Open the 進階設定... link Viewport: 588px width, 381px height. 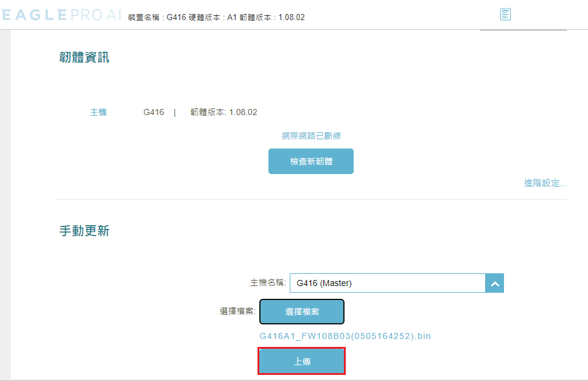tap(545, 183)
